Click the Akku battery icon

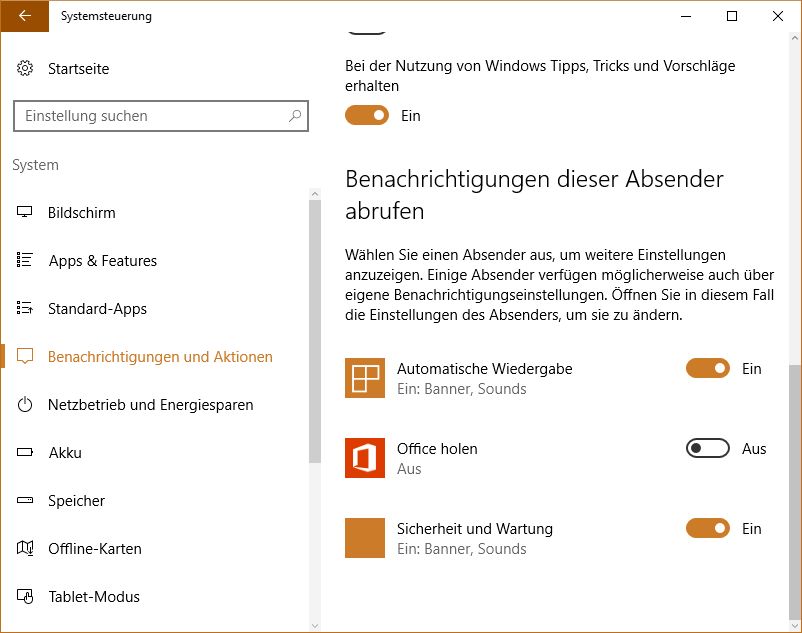click(25, 453)
